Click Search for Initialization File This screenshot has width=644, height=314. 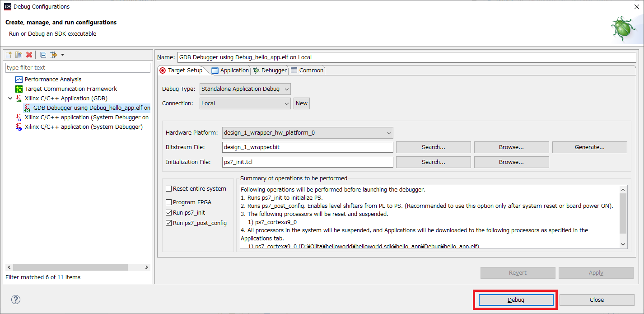tap(434, 162)
